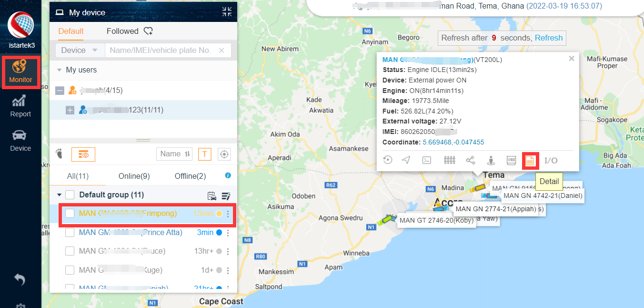Check the Prince Atta vehicle checkbox
Viewport: 644px width, 308px height.
[x=70, y=233]
